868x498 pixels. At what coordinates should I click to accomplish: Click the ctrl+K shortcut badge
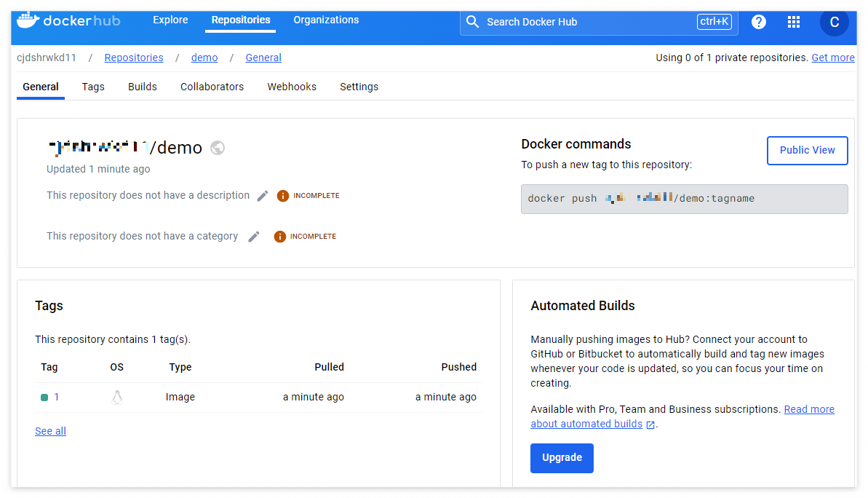(x=714, y=22)
